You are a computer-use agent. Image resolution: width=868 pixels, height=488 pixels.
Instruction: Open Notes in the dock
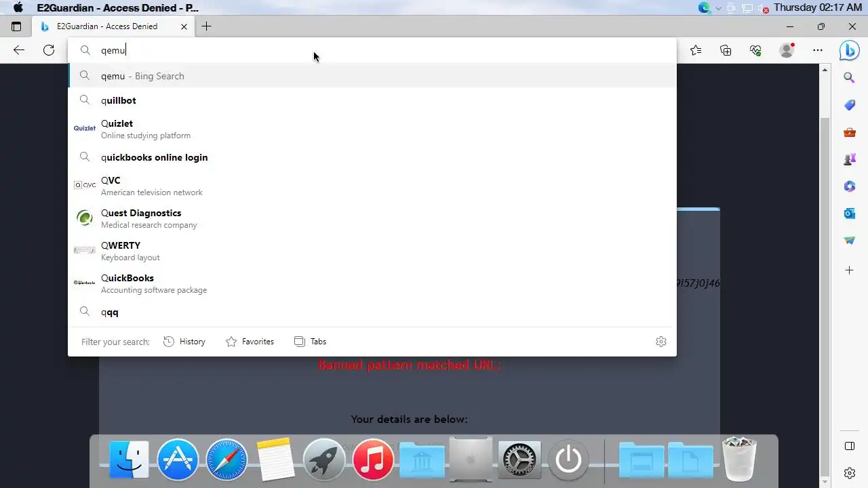(275, 460)
